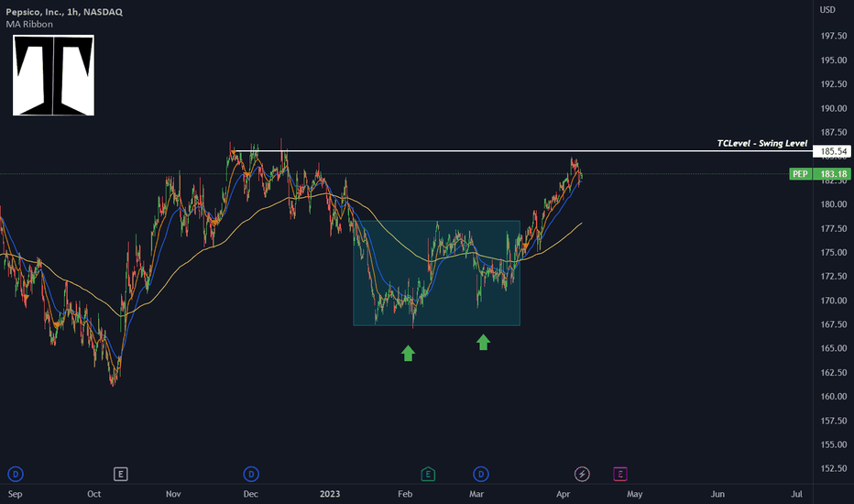The height and width of the screenshot is (504, 854).
Task: Click the 170.00 price axis label
Action: point(834,301)
